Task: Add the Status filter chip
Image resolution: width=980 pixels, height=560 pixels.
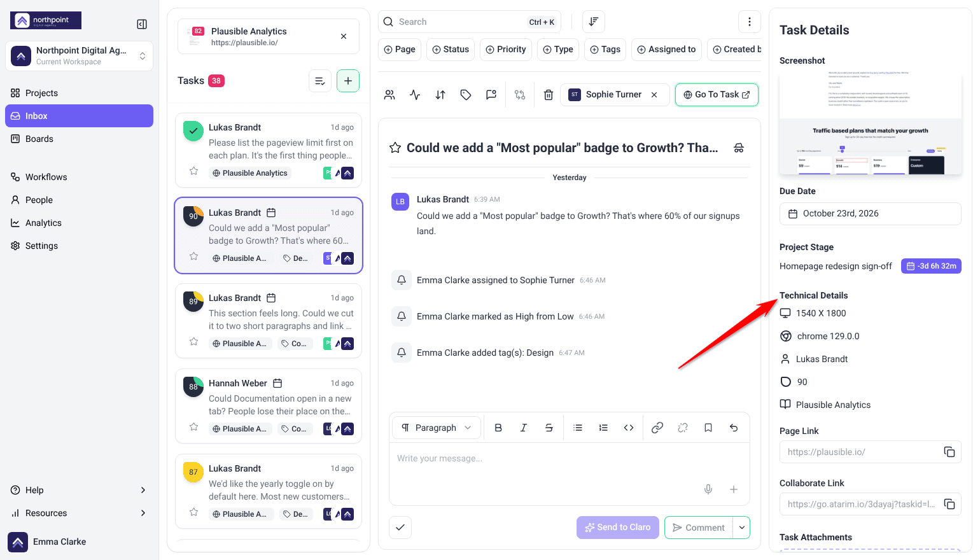Action: pyautogui.click(x=451, y=49)
